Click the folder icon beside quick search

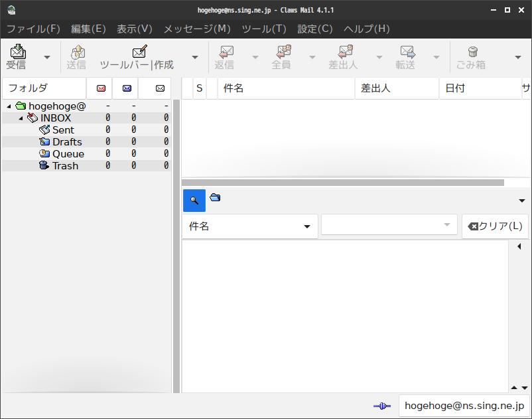215,197
